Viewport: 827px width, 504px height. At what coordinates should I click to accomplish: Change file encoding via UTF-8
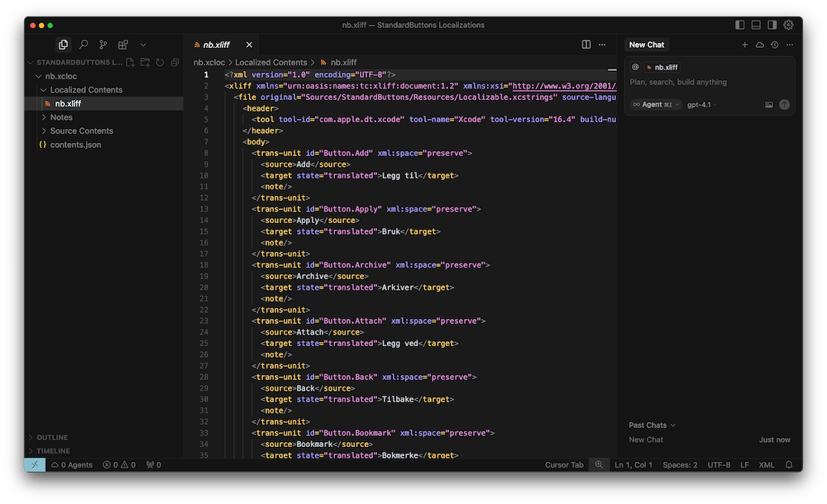pyautogui.click(x=719, y=464)
